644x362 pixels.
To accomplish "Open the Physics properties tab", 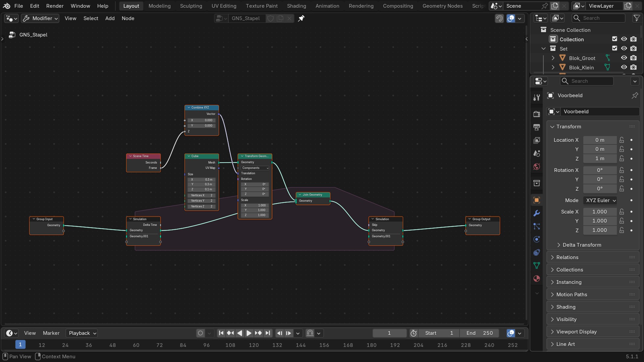I will pyautogui.click(x=537, y=239).
